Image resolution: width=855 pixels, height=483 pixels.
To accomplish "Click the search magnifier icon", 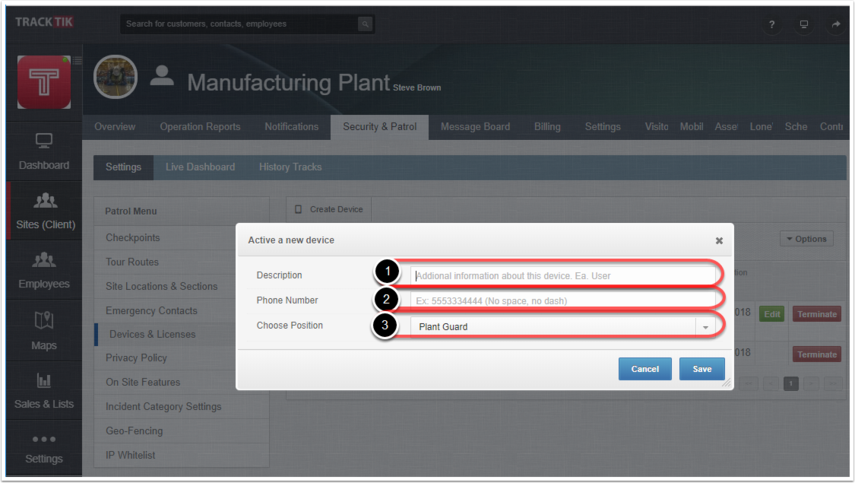I will (365, 24).
